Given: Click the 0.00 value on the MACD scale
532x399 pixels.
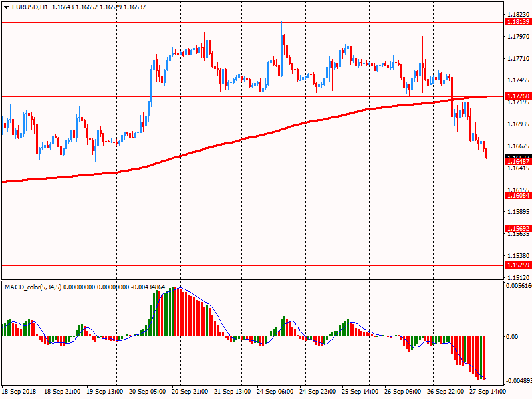Looking at the screenshot, I should point(512,337).
